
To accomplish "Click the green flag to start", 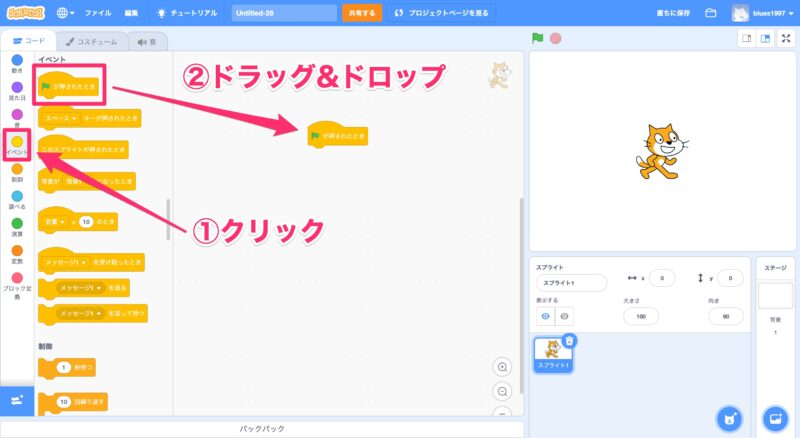I will point(538,39).
